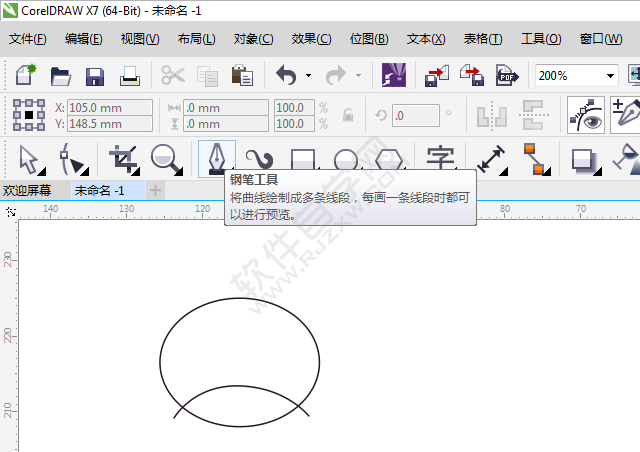640x452 pixels.
Task: Click mirror horizontally icon
Action: (492, 116)
